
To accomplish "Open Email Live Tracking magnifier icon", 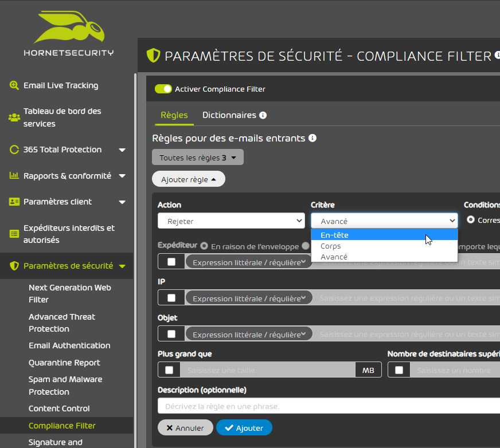I will [14, 85].
